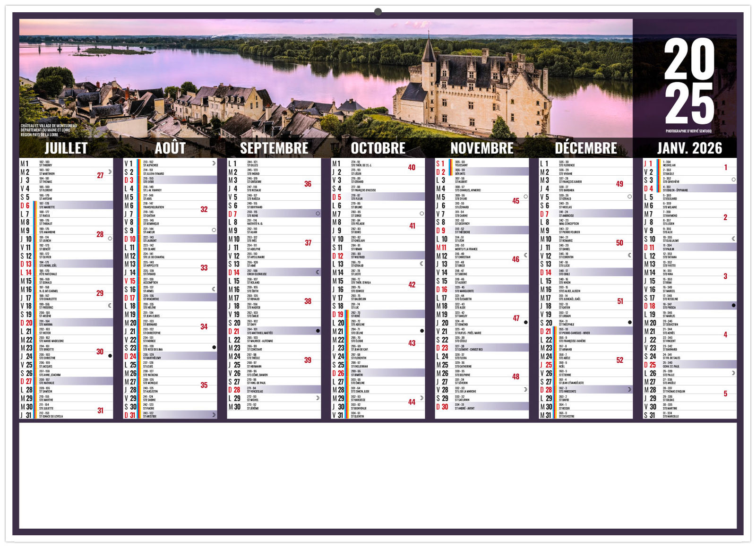This screenshot has height=548, width=756.
Task: Select V 15 Assomption in August
Action: 170,281
